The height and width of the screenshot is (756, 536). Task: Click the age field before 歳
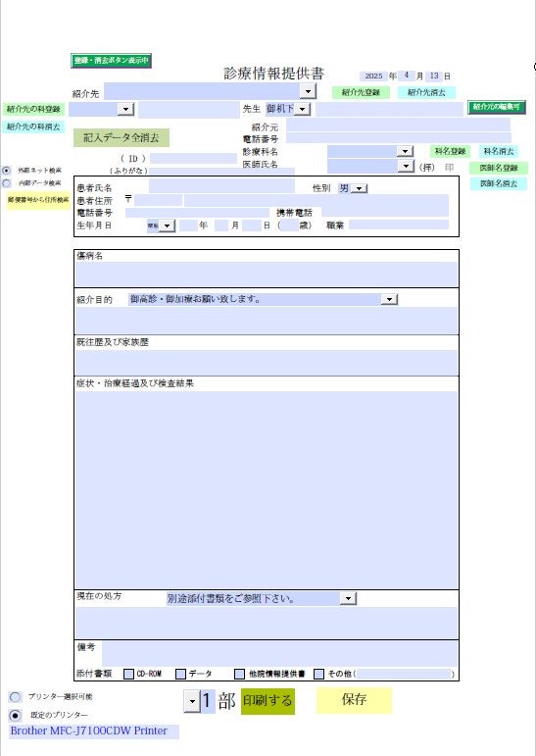(x=290, y=226)
